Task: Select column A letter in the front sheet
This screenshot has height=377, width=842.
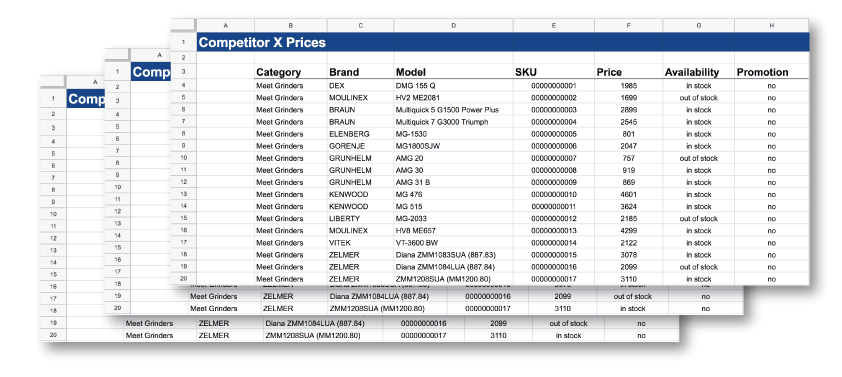Action: pyautogui.click(x=226, y=25)
